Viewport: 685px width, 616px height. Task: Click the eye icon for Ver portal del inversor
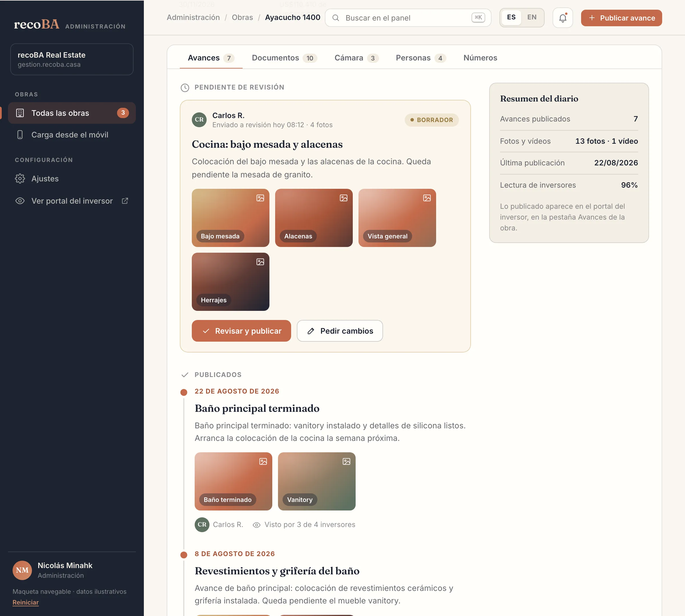coord(20,201)
